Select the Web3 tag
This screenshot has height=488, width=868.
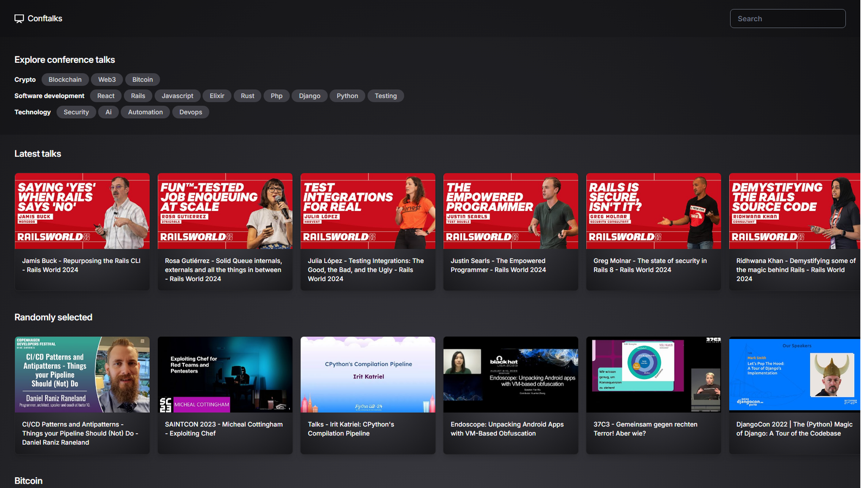click(x=107, y=80)
